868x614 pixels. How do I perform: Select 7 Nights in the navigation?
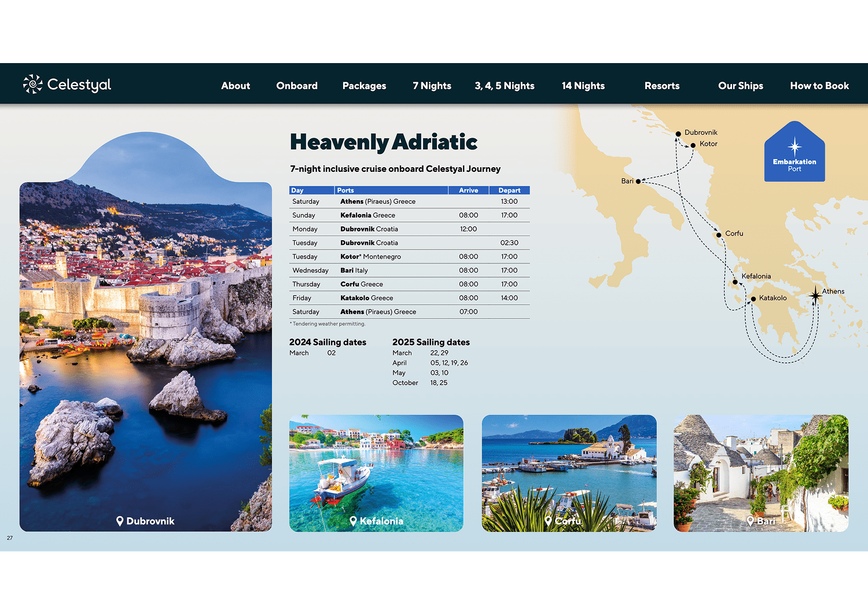[432, 86]
